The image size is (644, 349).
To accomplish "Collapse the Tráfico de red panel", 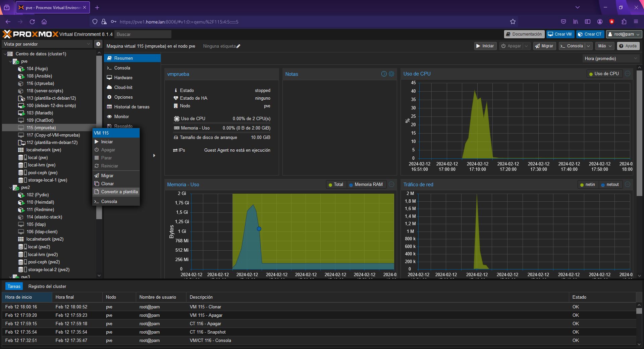I will click(x=628, y=184).
